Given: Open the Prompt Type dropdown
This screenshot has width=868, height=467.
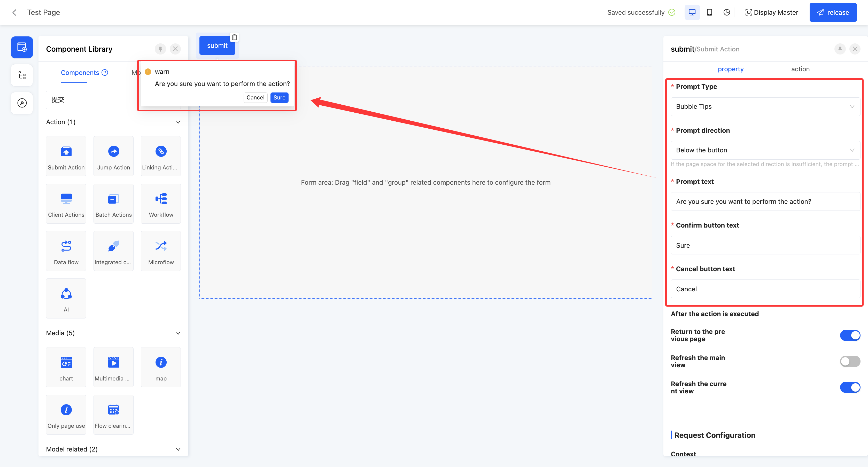Looking at the screenshot, I should pos(765,106).
